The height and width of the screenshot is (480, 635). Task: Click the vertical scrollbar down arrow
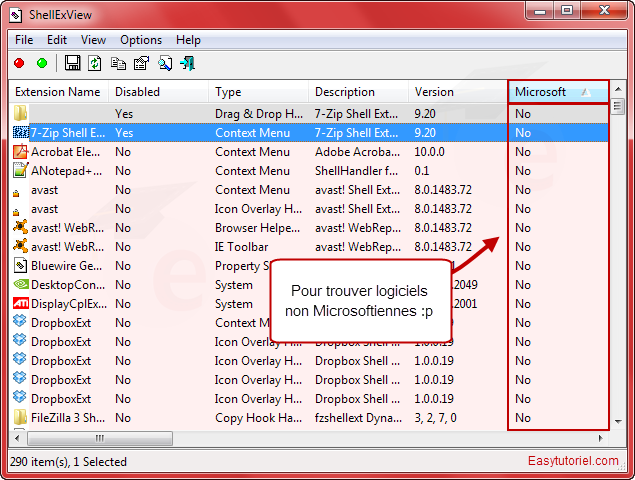click(x=618, y=422)
